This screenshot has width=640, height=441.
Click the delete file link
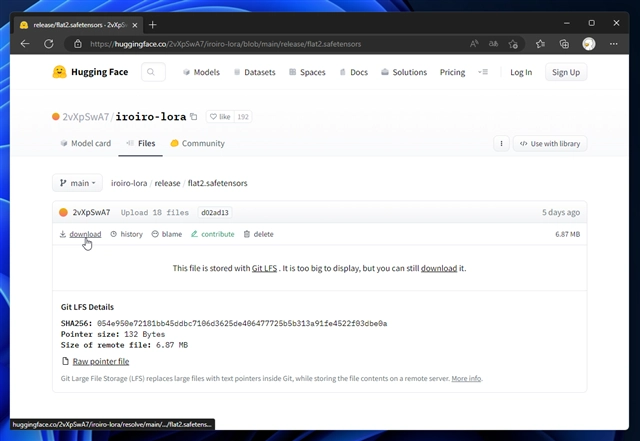click(258, 234)
